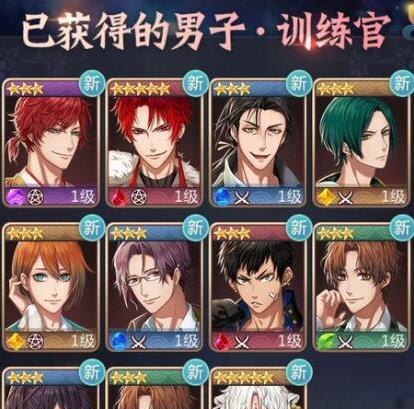Open the long black-haired smiling character card

tap(258, 143)
